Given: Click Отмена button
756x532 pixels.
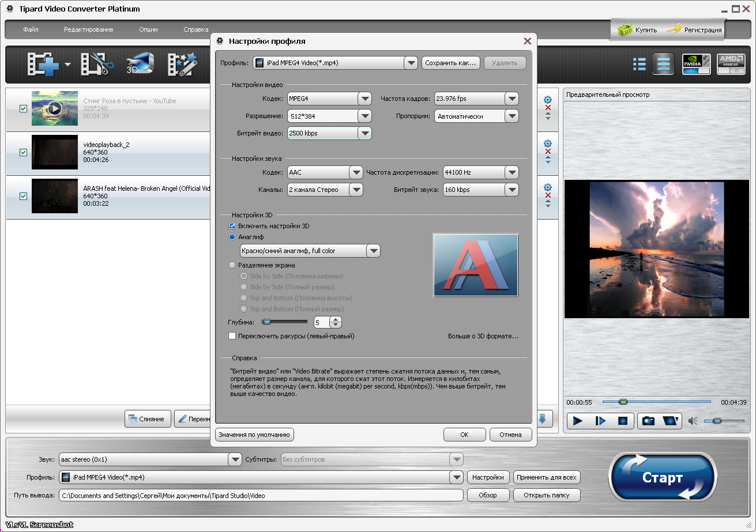Looking at the screenshot, I should pos(511,435).
